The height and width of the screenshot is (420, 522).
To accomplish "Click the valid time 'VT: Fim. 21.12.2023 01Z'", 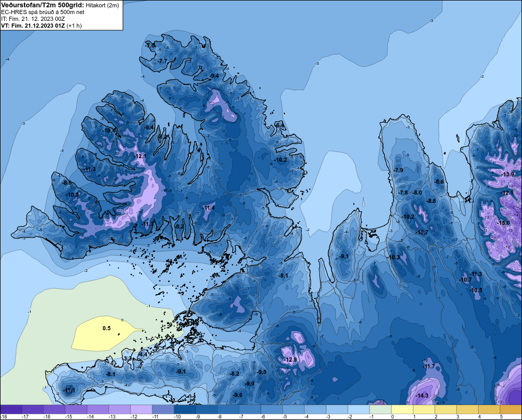I will [33, 26].
